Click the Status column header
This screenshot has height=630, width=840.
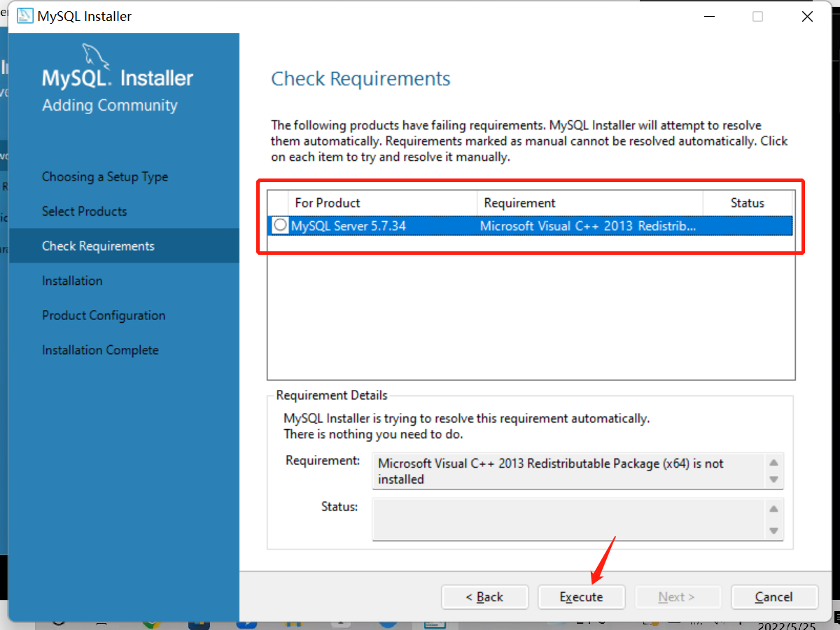coord(748,203)
